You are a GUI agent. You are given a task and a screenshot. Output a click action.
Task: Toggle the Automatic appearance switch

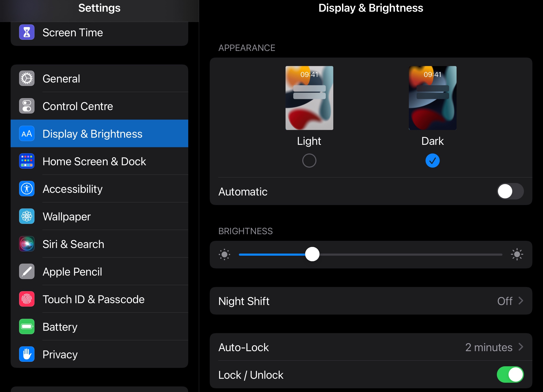pyautogui.click(x=510, y=191)
